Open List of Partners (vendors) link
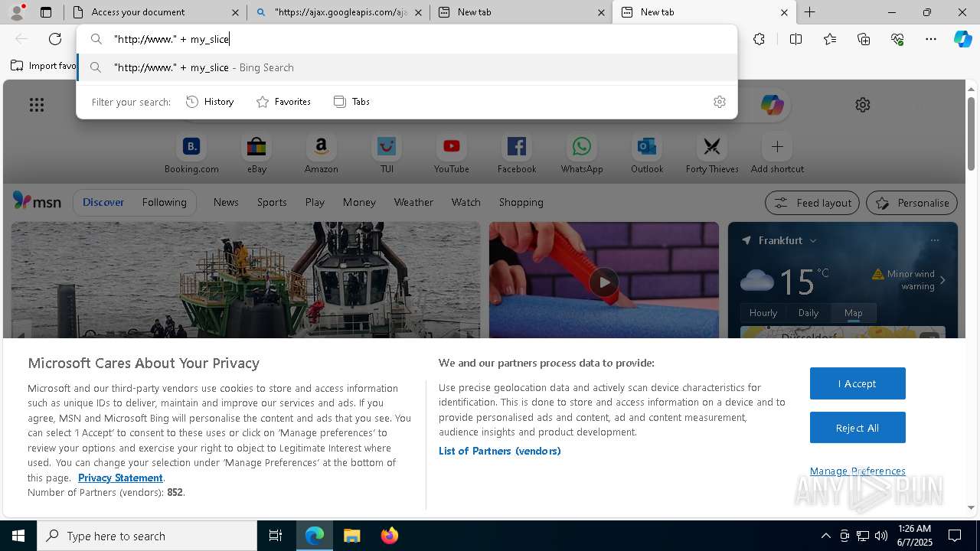The image size is (980, 551). [x=499, y=451]
